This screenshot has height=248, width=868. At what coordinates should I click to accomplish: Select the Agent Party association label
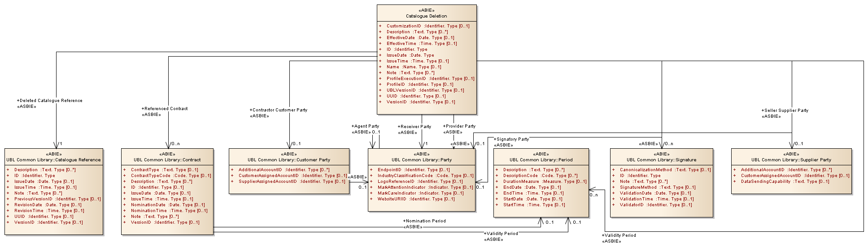pyautogui.click(x=366, y=126)
